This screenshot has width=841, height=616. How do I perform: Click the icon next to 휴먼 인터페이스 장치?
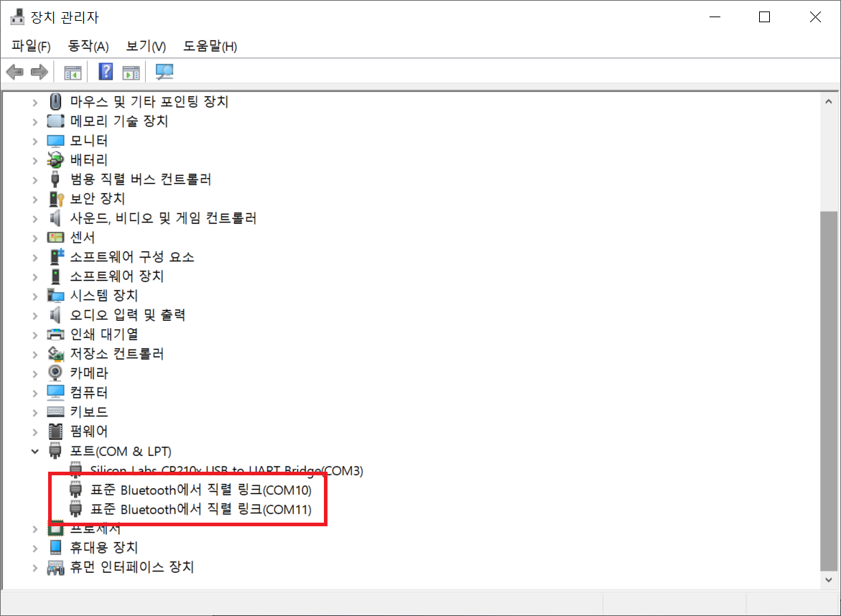[55, 567]
